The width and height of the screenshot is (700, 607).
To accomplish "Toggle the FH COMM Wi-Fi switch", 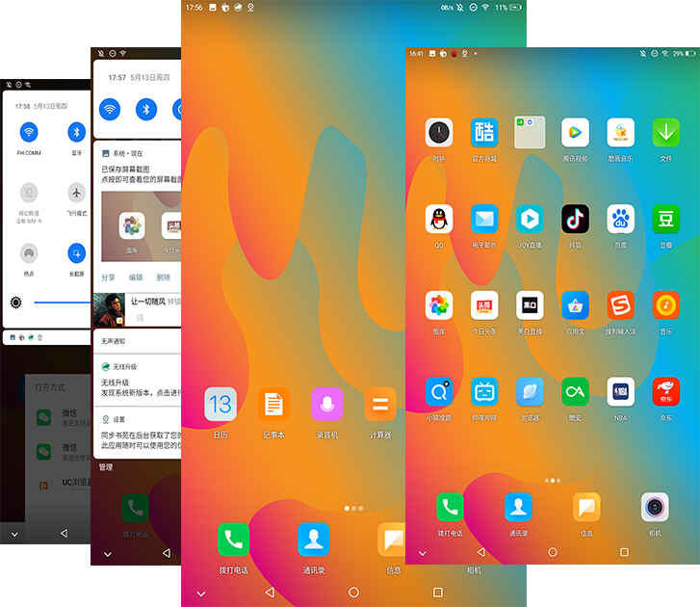I will [29, 133].
